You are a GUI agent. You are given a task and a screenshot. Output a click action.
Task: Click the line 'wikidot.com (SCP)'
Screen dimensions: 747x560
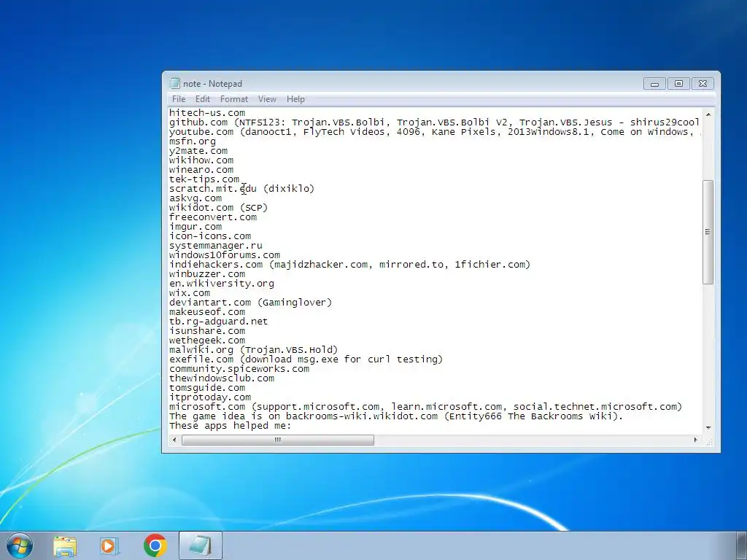pos(219,208)
